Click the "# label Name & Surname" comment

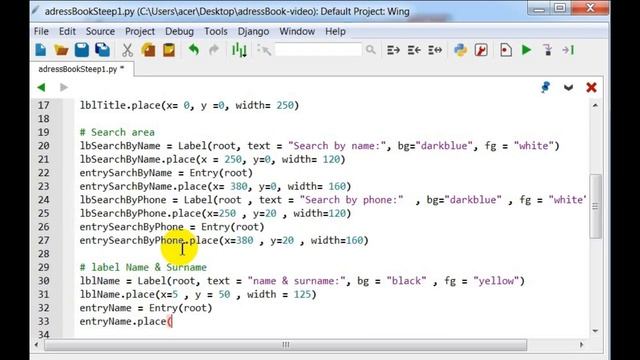point(143,267)
